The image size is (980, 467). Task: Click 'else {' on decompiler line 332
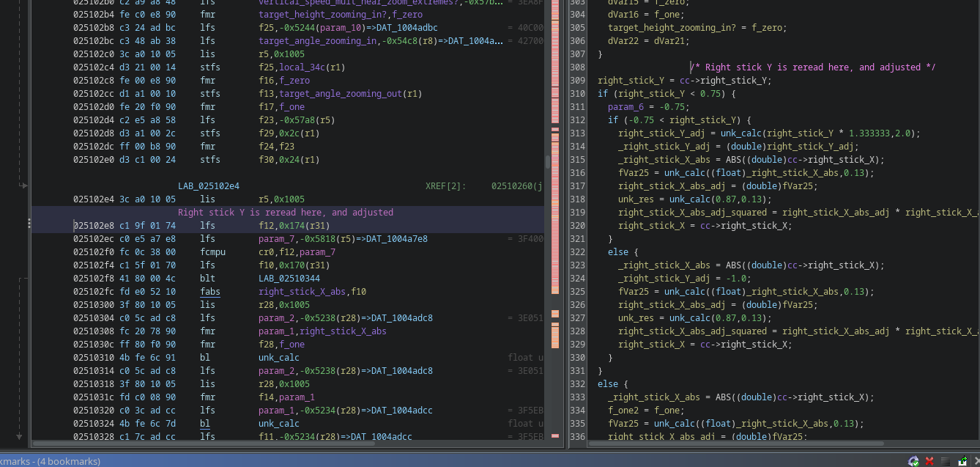(x=613, y=384)
